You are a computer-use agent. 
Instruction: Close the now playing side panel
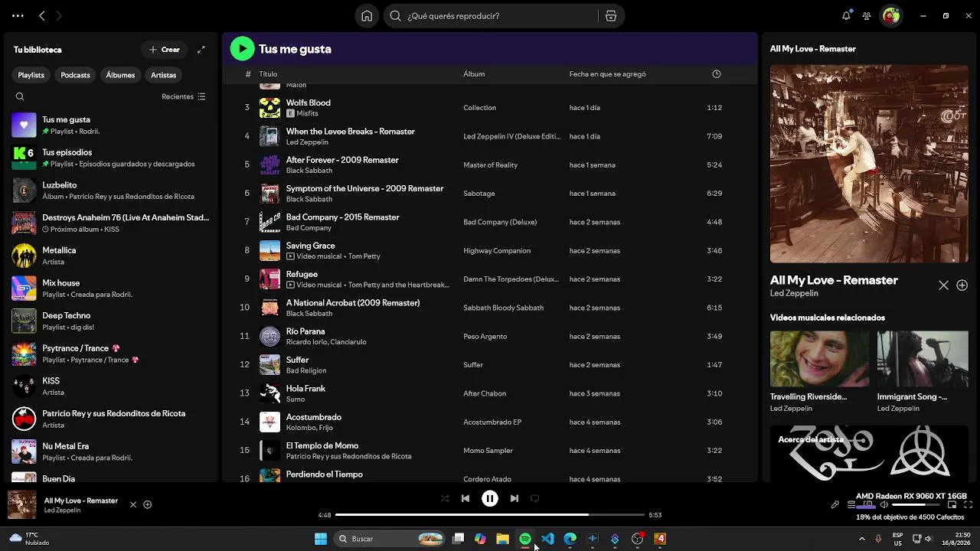pyautogui.click(x=943, y=285)
